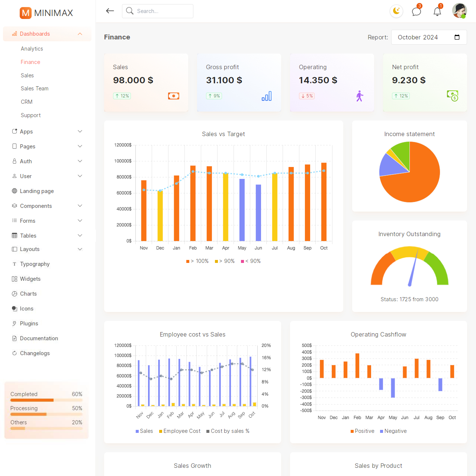This screenshot has width=476, height=476.
Task: Toggle the '> 100%' legend series
Action: 197,261
